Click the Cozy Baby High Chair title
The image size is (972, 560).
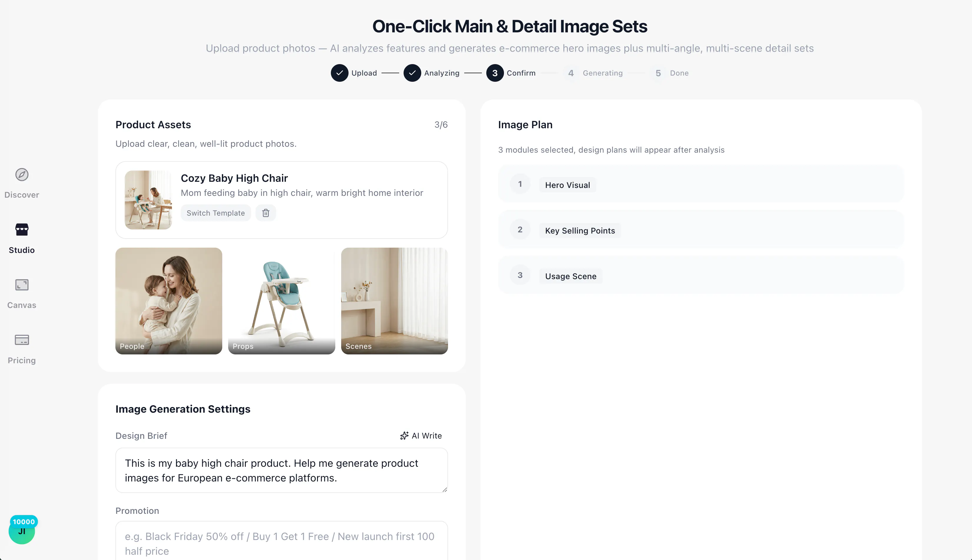(x=234, y=178)
